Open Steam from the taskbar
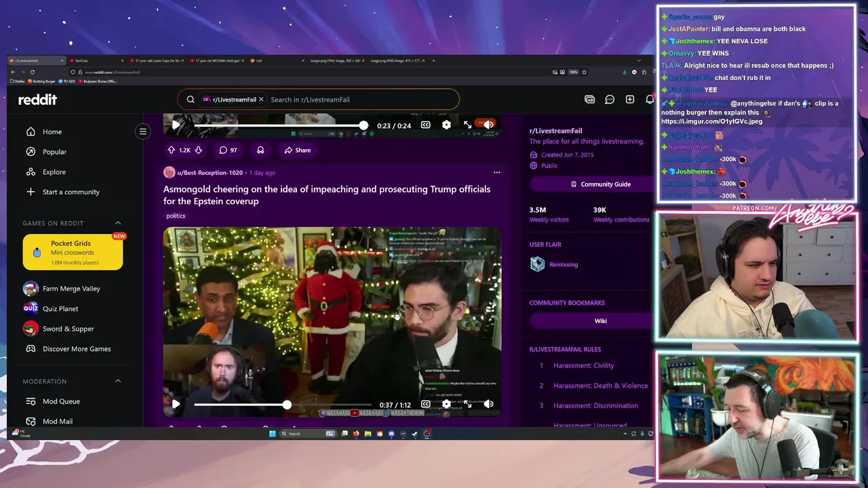The width and height of the screenshot is (868, 488). tap(414, 434)
